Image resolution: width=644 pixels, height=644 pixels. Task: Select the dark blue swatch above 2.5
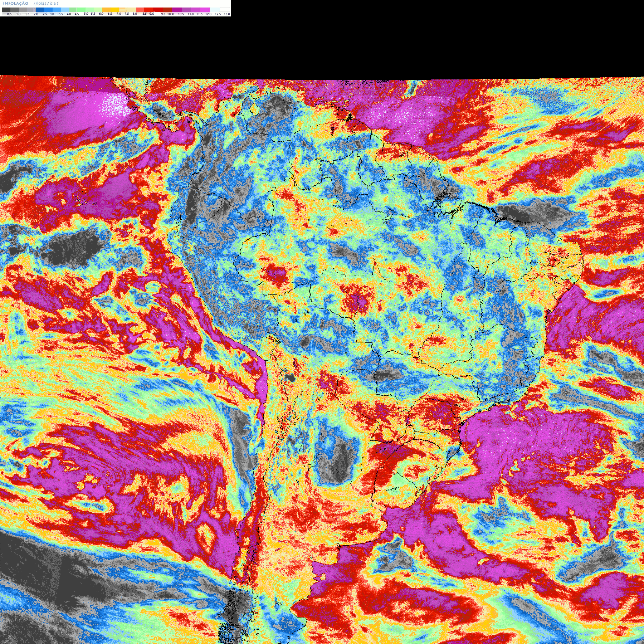click(40, 10)
